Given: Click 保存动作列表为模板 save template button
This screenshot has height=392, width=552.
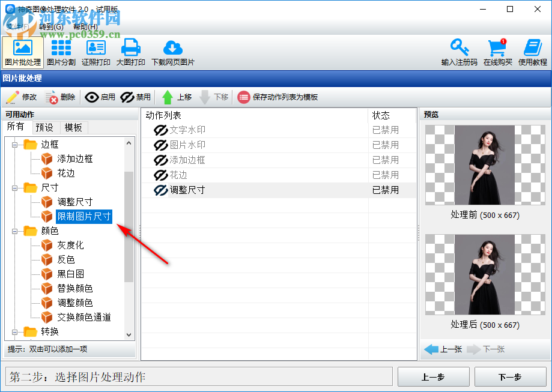Looking at the screenshot, I should (x=278, y=97).
